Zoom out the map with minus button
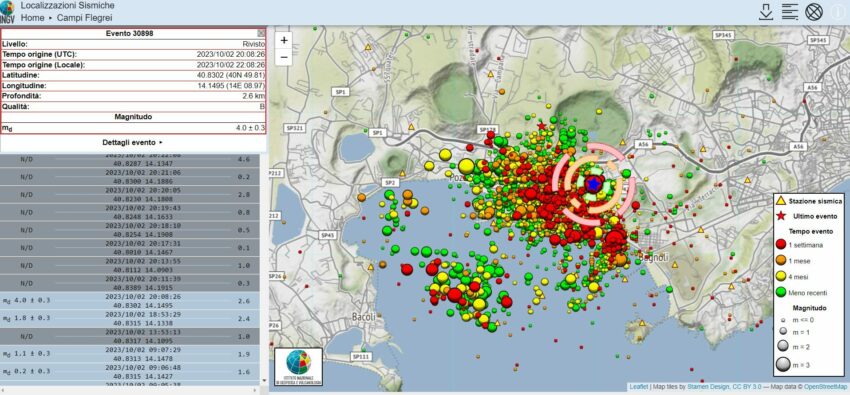Viewport: 850px width, 395px height. pyautogui.click(x=284, y=57)
